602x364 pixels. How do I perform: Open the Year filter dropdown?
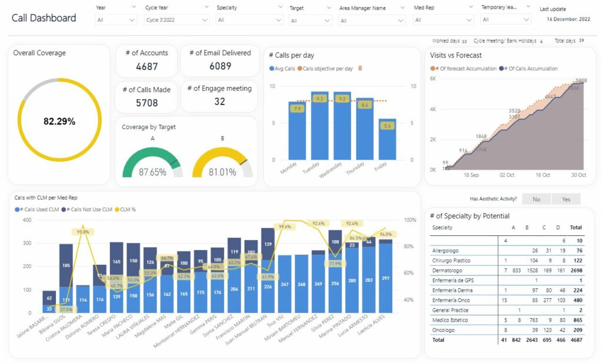(x=116, y=20)
